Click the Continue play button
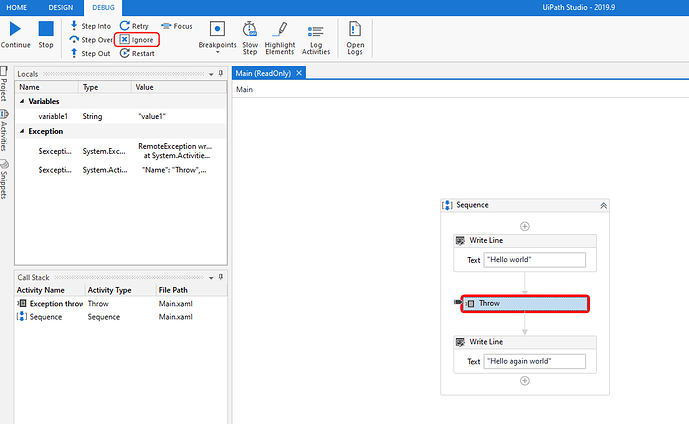689x424 pixels. click(x=15, y=35)
